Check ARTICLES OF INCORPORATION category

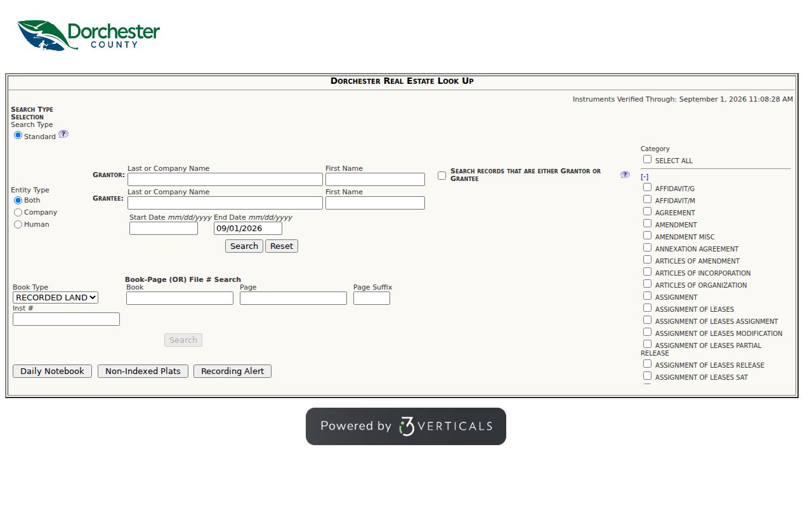click(x=647, y=272)
